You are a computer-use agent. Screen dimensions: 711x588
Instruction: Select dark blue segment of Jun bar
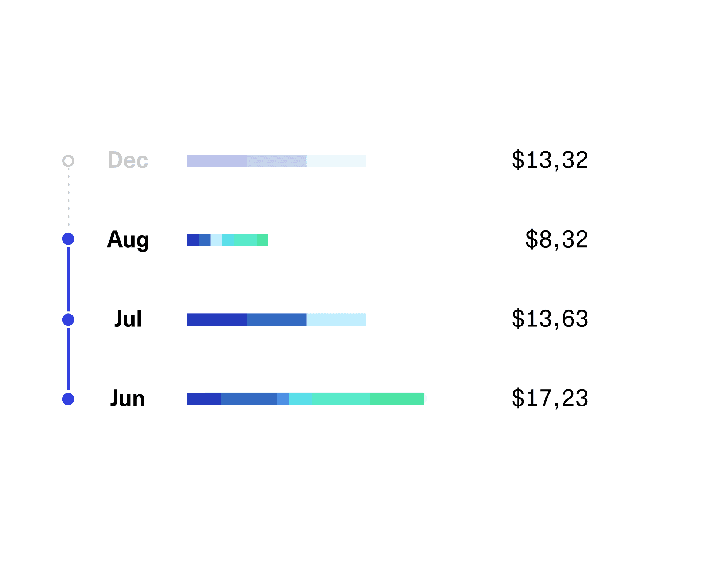click(204, 399)
